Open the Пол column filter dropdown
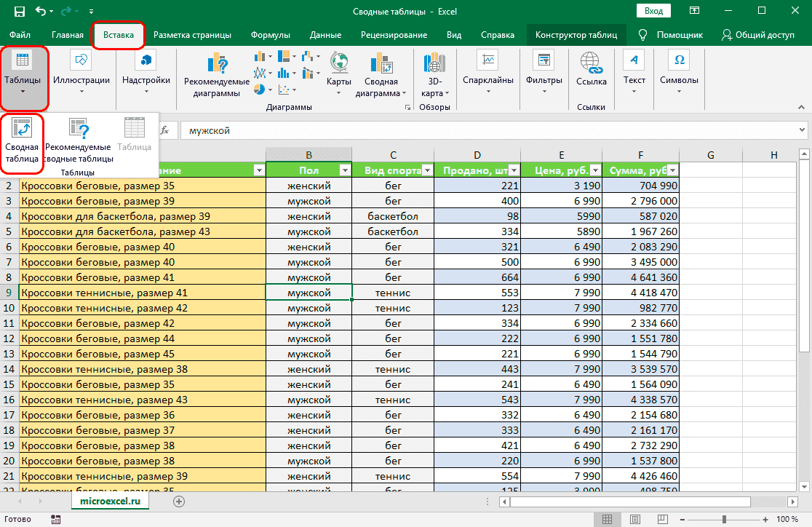This screenshot has width=812, height=527. tap(343, 170)
